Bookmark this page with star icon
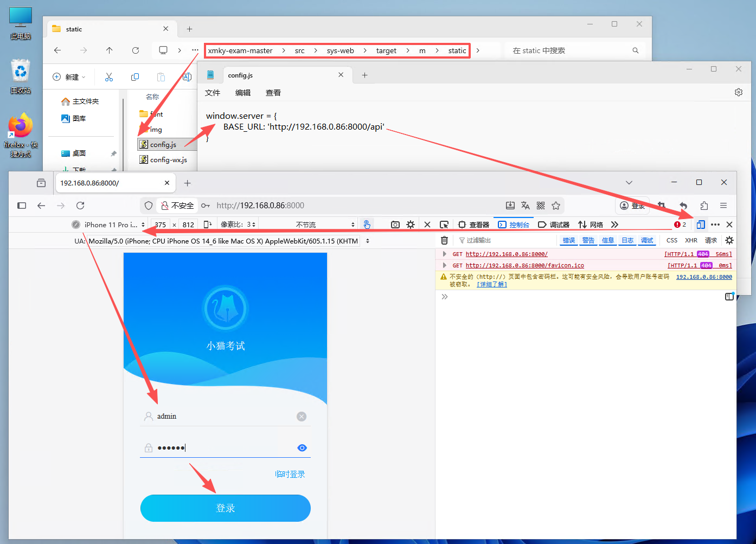This screenshot has height=544, width=756. [555, 206]
